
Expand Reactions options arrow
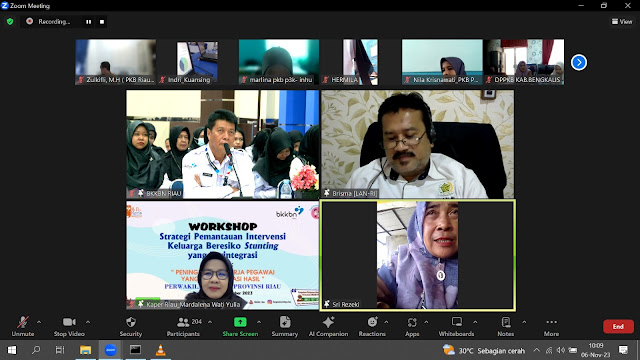pyautogui.click(x=386, y=322)
